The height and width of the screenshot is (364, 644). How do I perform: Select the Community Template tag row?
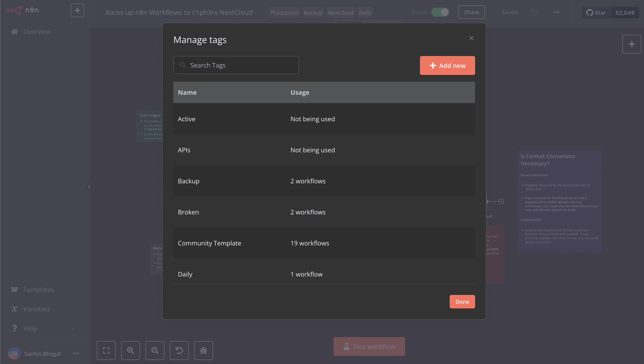[x=324, y=243]
